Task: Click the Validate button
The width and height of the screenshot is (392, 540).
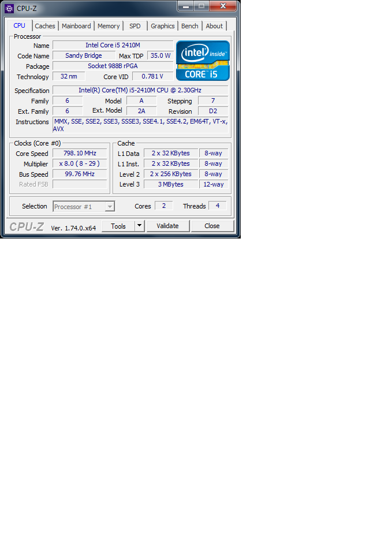Action: pos(168,226)
